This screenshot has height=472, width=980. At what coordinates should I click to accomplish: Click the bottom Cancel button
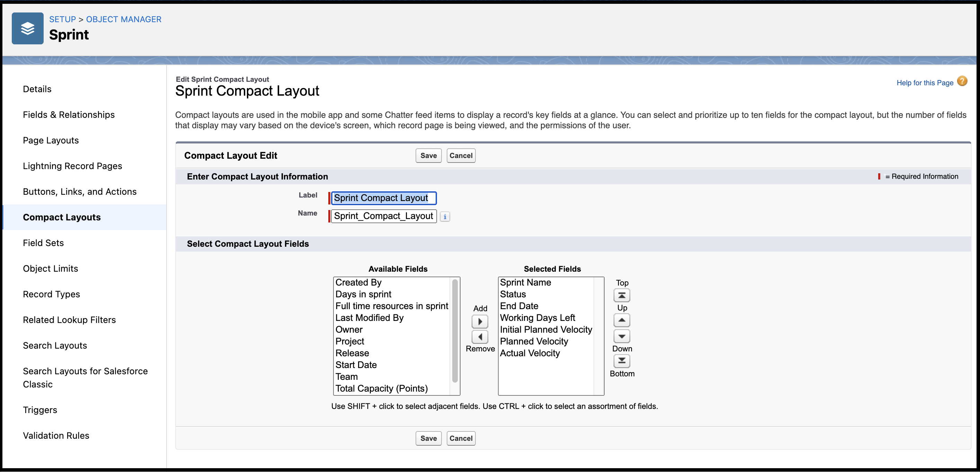(461, 438)
